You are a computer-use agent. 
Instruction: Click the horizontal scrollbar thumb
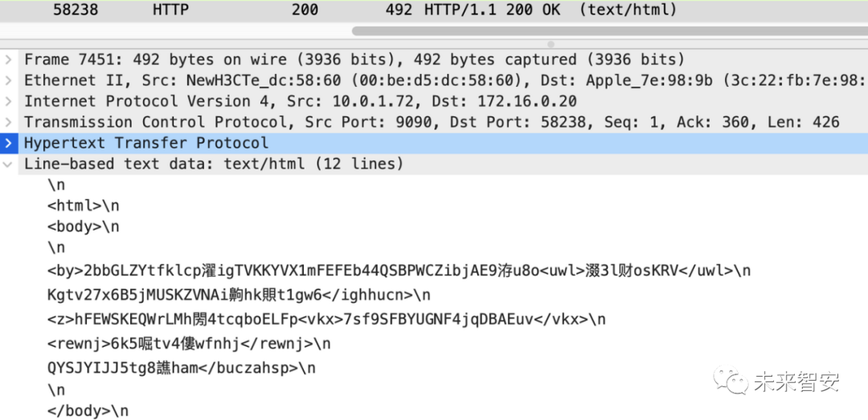(609, 31)
